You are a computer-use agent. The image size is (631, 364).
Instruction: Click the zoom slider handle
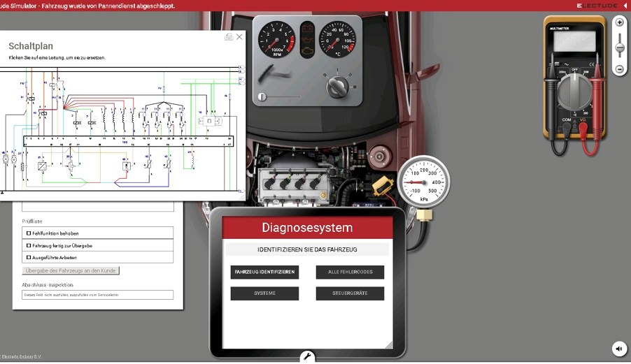coord(619,47)
